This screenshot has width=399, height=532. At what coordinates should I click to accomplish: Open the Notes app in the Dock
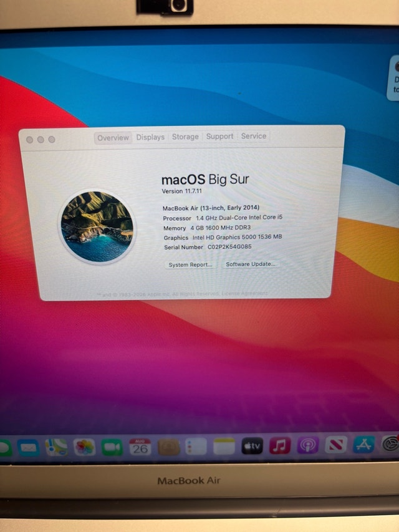tap(224, 446)
